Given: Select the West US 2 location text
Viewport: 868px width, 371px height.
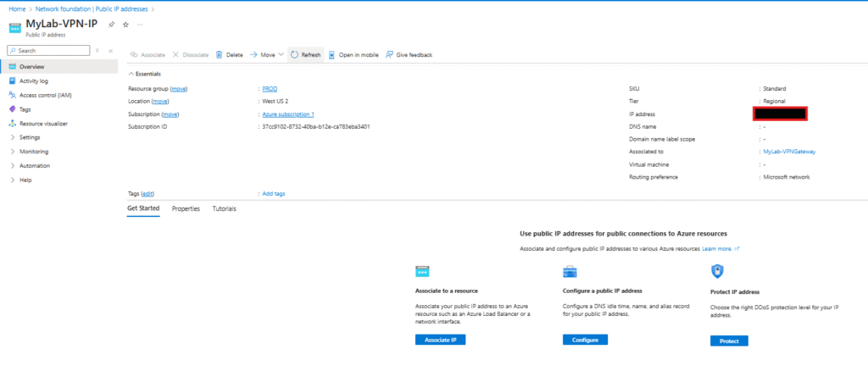Looking at the screenshot, I should coord(275,101).
